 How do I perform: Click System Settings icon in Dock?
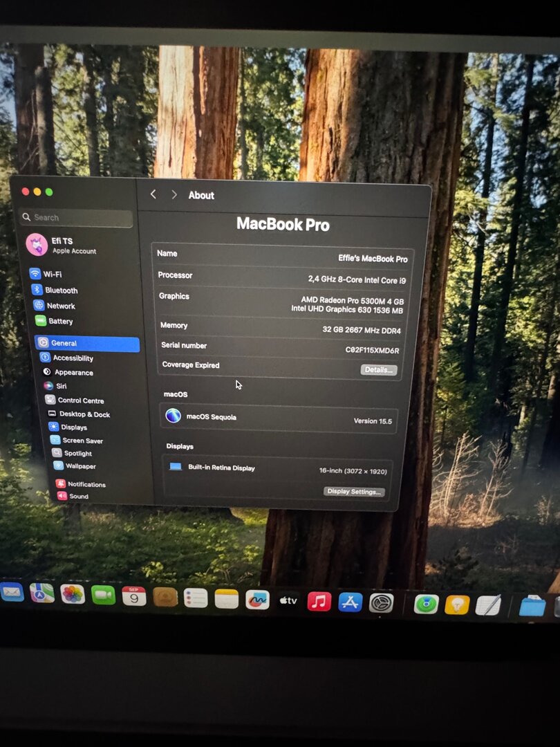382,603
